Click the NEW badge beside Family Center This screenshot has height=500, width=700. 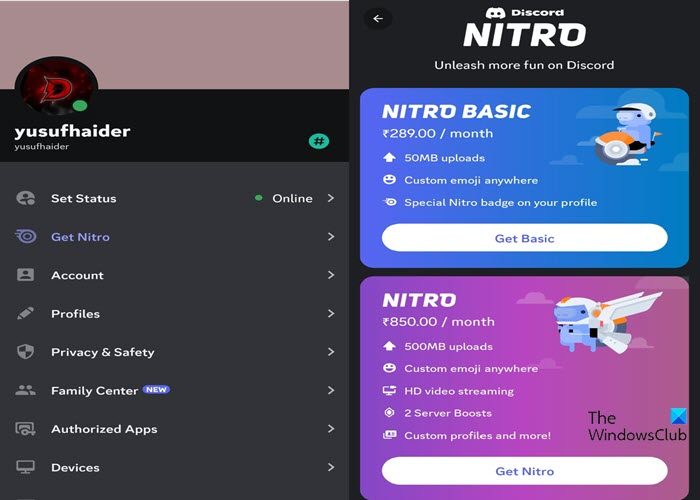(x=156, y=389)
